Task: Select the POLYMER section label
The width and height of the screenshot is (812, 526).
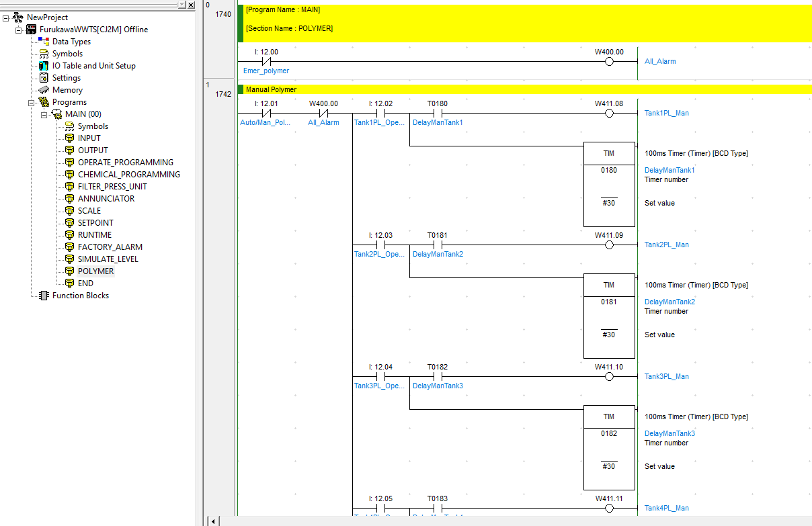Action: (x=96, y=271)
